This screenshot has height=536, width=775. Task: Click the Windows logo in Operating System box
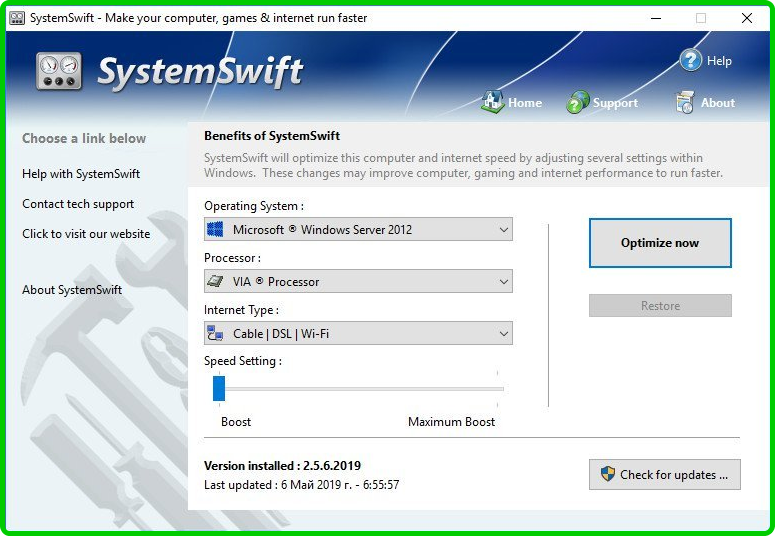pos(215,229)
